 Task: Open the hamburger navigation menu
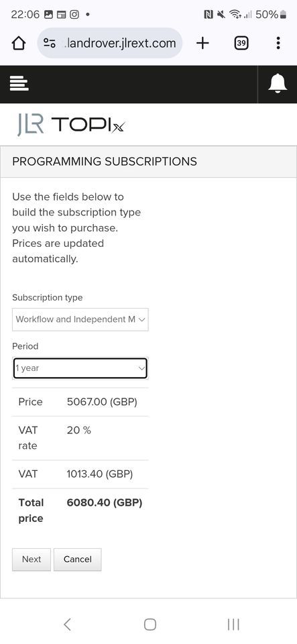[x=19, y=84]
